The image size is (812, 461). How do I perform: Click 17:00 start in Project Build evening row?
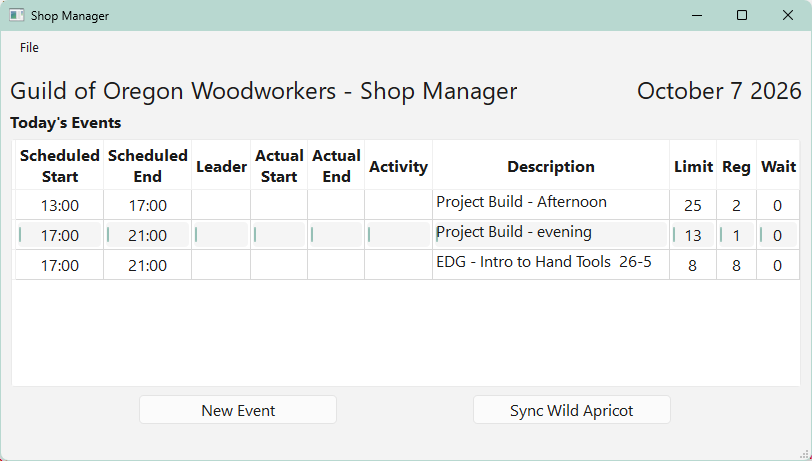60,236
